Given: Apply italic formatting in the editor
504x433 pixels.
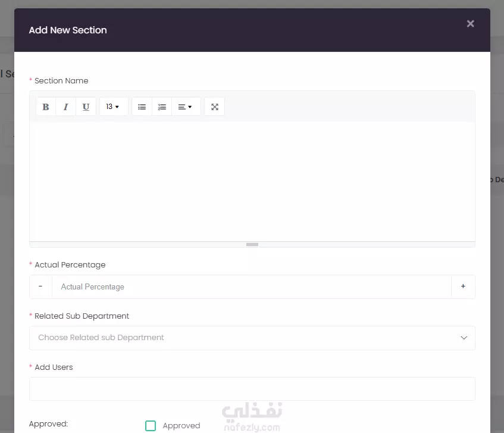Looking at the screenshot, I should 66,107.
